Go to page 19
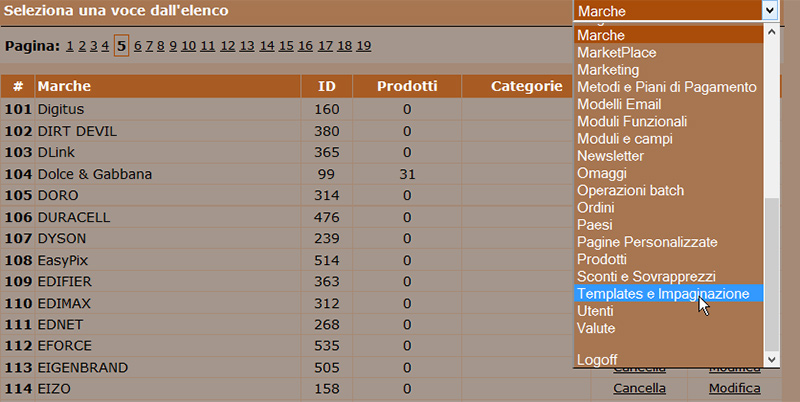The width and height of the screenshot is (800, 402). [x=363, y=46]
